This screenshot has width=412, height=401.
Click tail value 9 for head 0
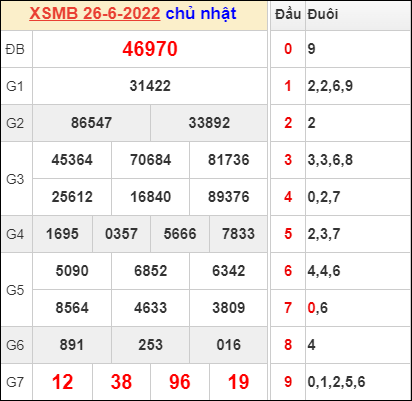311,49
